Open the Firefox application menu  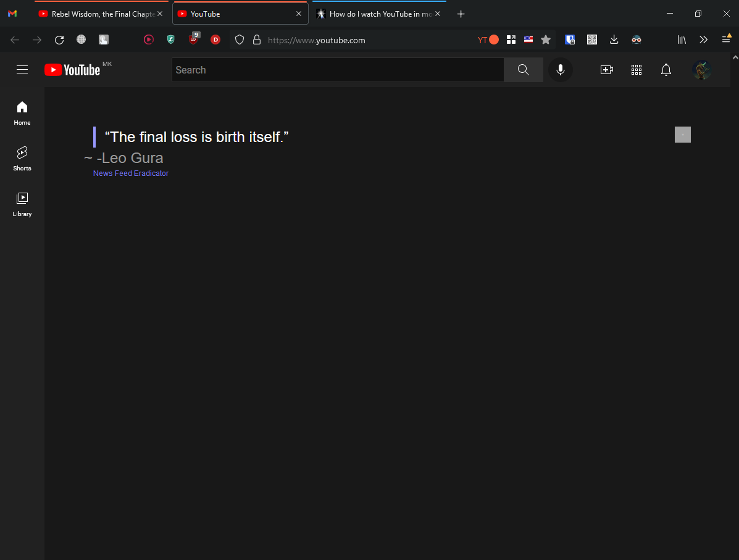[x=726, y=40]
